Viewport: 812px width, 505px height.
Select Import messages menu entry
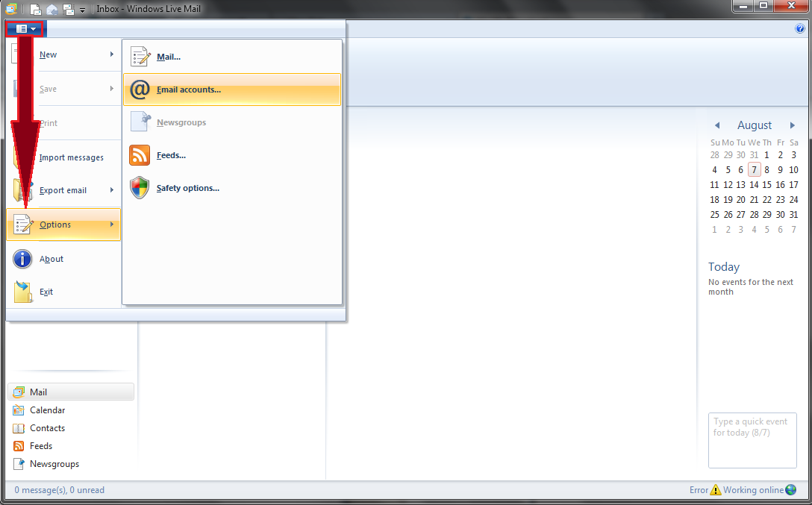(x=63, y=157)
